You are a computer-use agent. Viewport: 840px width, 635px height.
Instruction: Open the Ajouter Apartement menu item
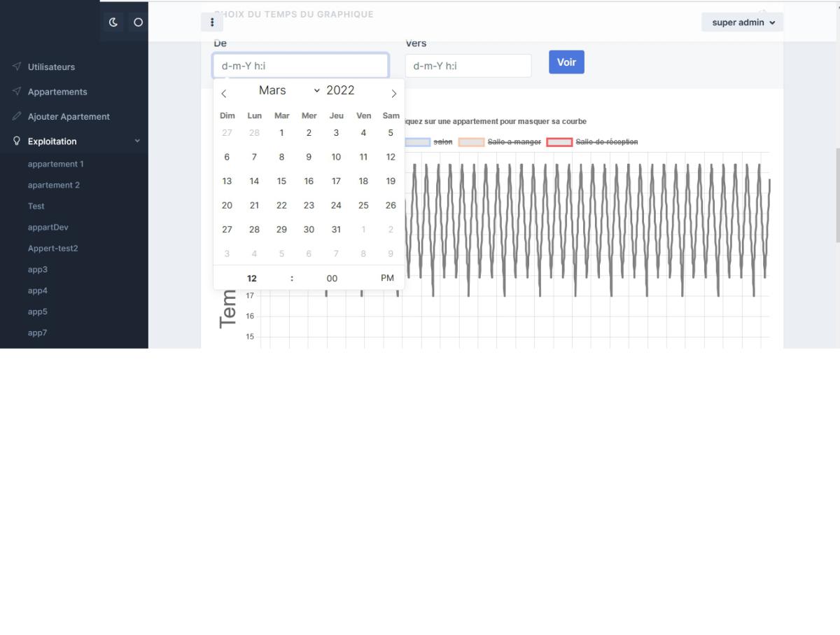[69, 117]
